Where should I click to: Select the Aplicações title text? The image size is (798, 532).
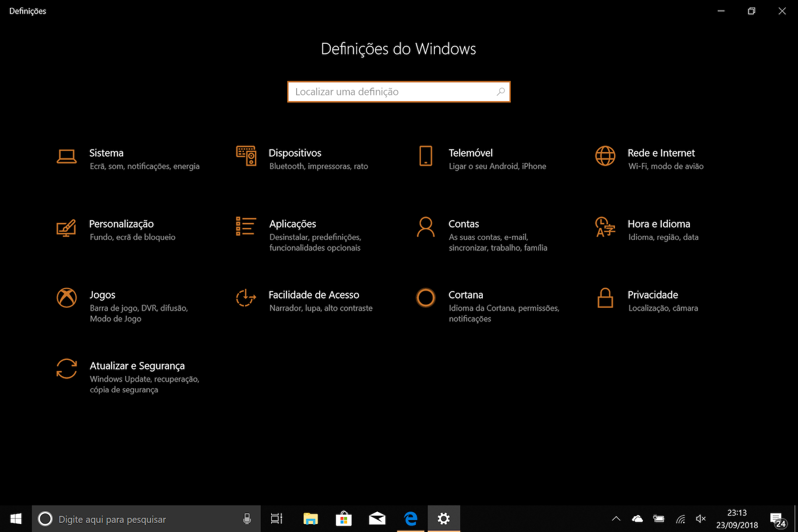point(292,224)
